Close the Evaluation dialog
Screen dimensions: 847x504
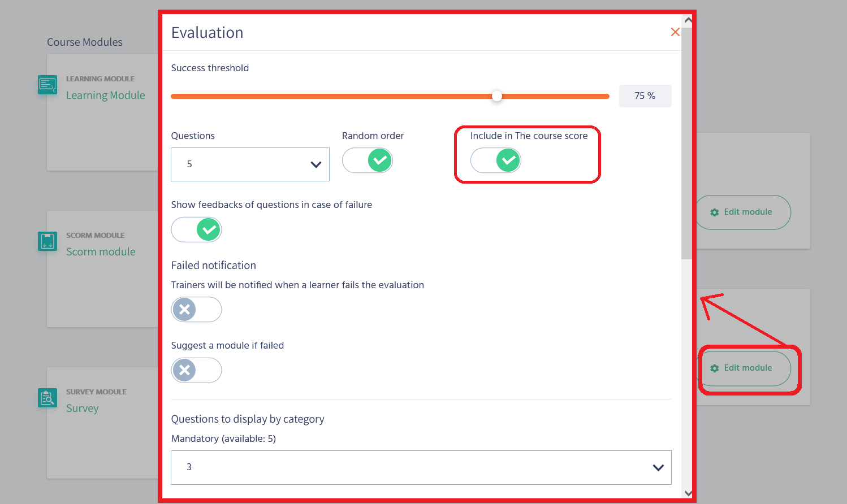pyautogui.click(x=675, y=32)
